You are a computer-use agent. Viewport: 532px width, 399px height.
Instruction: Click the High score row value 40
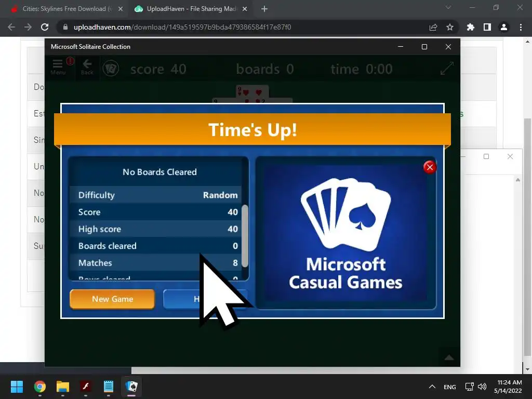click(232, 229)
